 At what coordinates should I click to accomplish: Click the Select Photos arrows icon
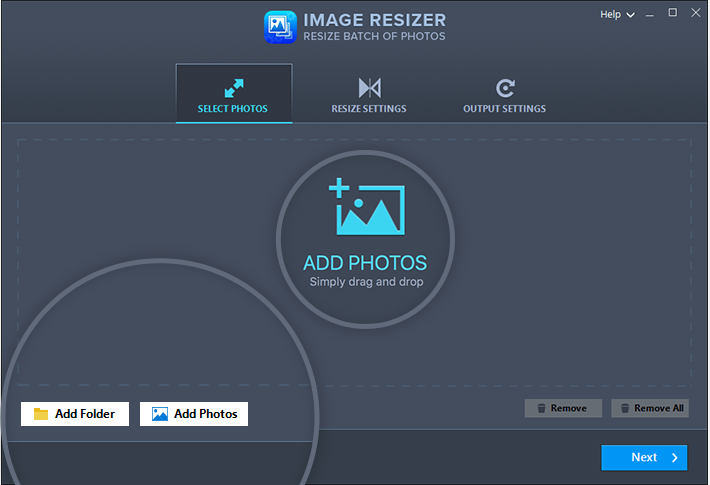pyautogui.click(x=234, y=88)
